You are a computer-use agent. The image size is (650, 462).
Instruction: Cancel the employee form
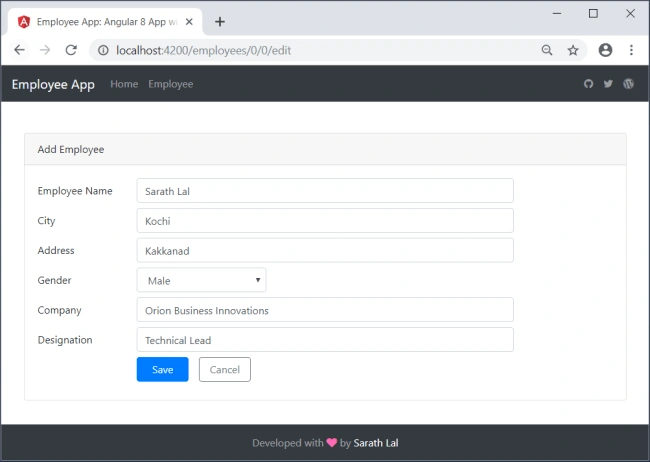225,370
